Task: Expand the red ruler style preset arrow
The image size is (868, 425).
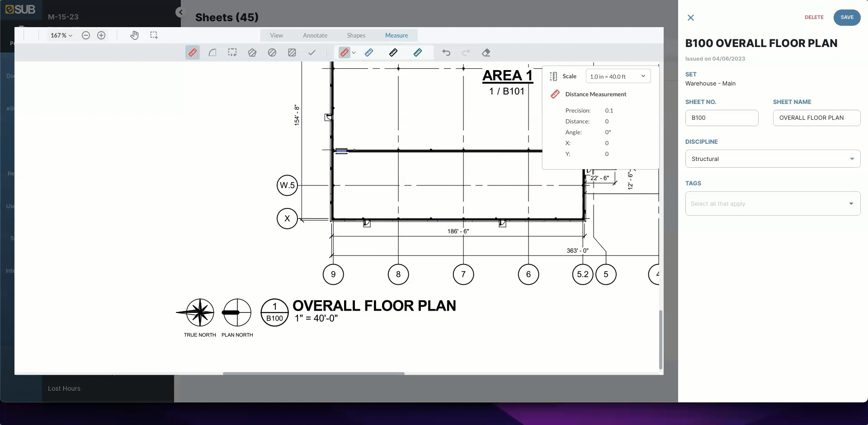Action: coord(354,52)
